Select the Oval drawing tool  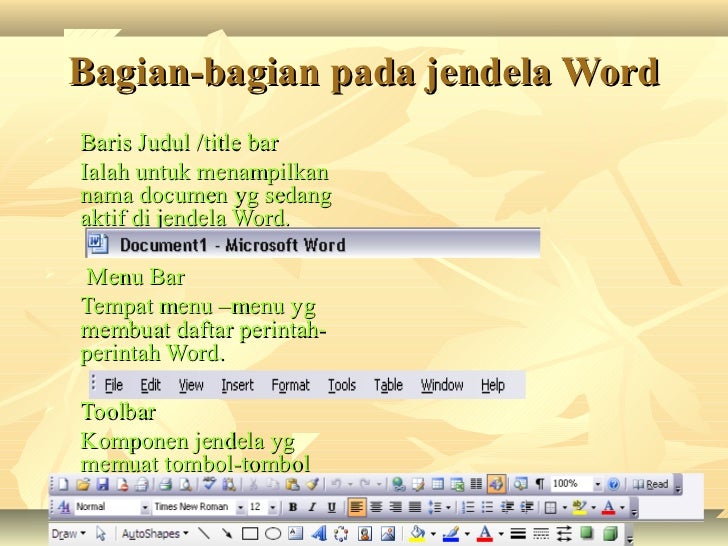click(273, 534)
